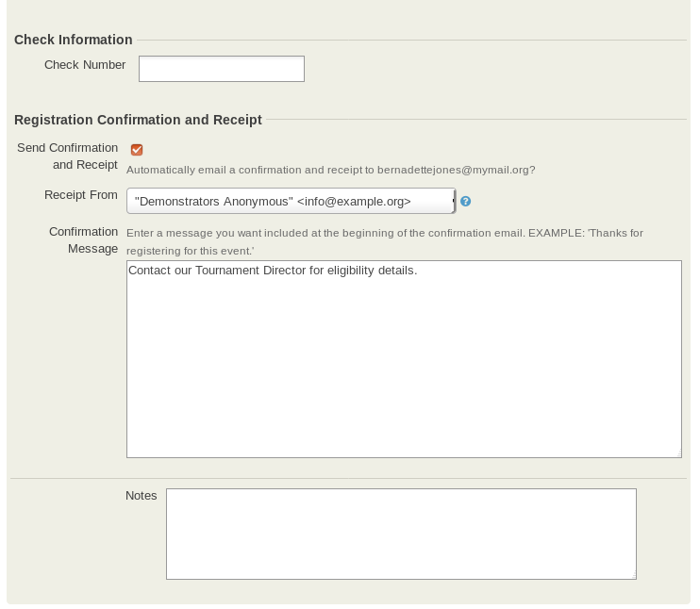700x609 pixels.
Task: Click the Check Information section heading
Action: point(74,40)
